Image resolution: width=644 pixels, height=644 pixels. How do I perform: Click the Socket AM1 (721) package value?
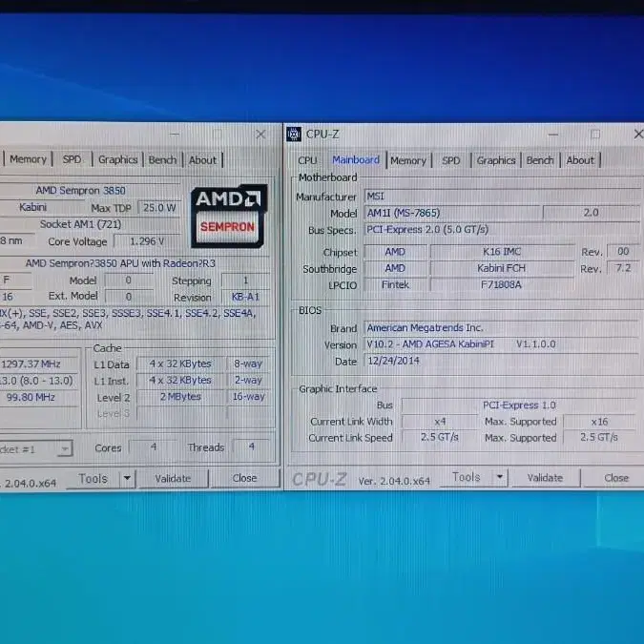point(89,224)
